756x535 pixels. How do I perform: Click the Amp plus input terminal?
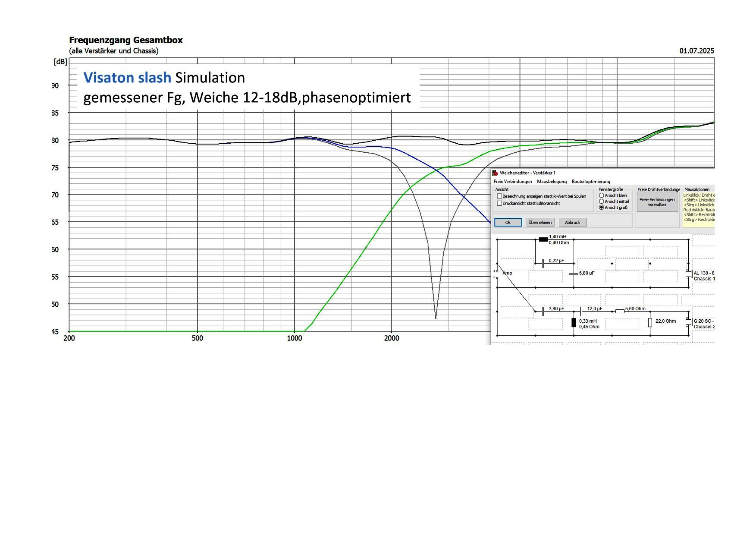click(x=497, y=271)
